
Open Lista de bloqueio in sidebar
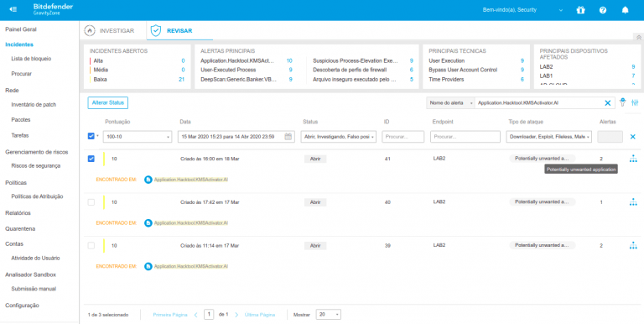(31, 59)
